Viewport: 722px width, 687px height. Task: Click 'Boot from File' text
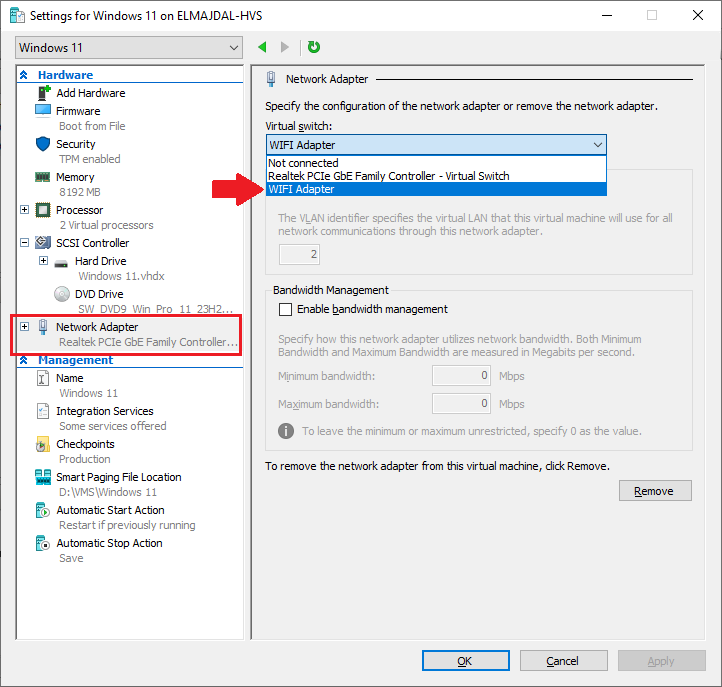click(x=92, y=126)
